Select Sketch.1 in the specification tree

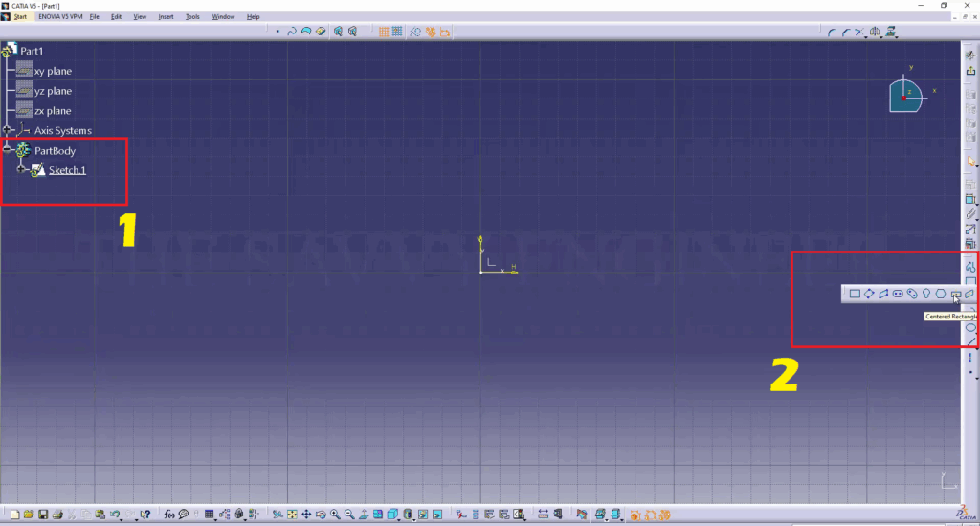67,170
